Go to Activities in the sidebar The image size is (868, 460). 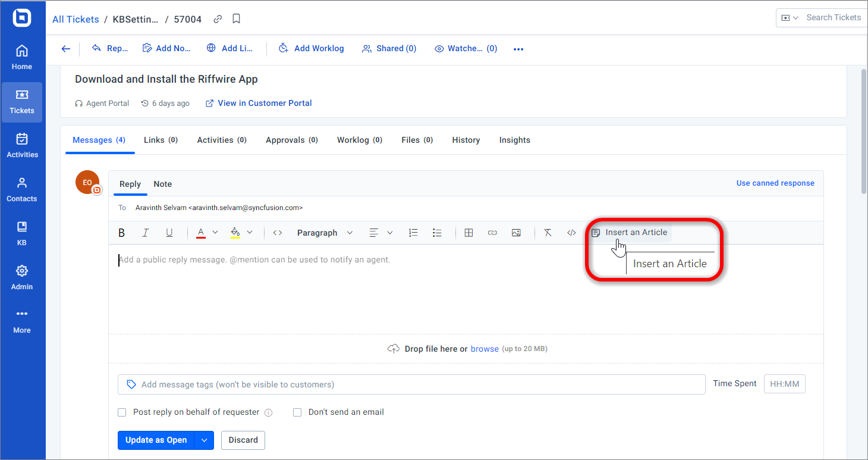22,146
